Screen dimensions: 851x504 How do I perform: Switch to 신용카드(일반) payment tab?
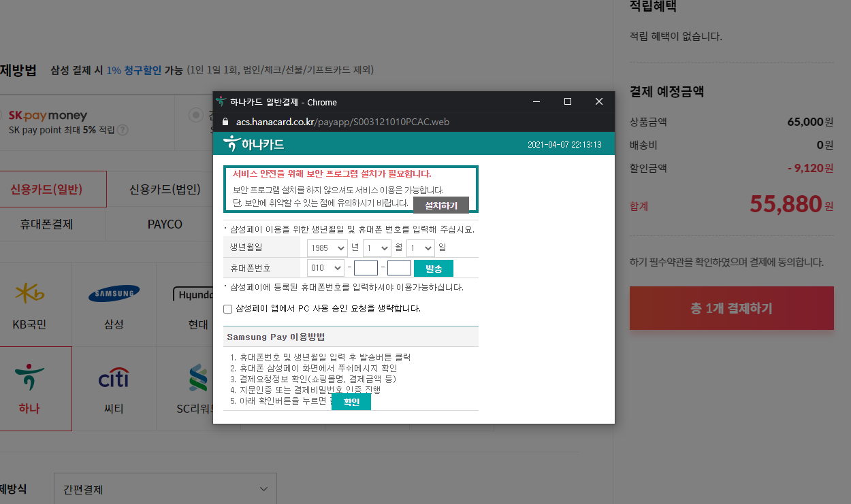pyautogui.click(x=52, y=189)
